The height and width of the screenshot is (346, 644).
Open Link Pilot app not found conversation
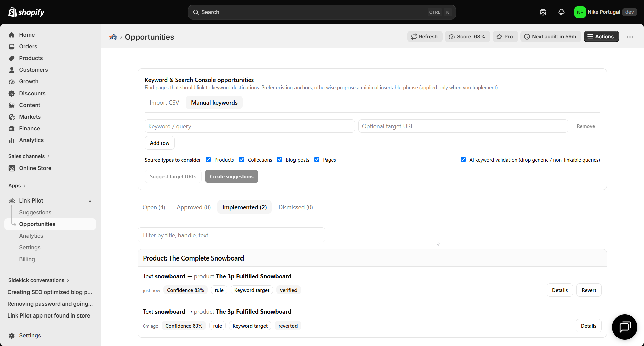pyautogui.click(x=49, y=315)
